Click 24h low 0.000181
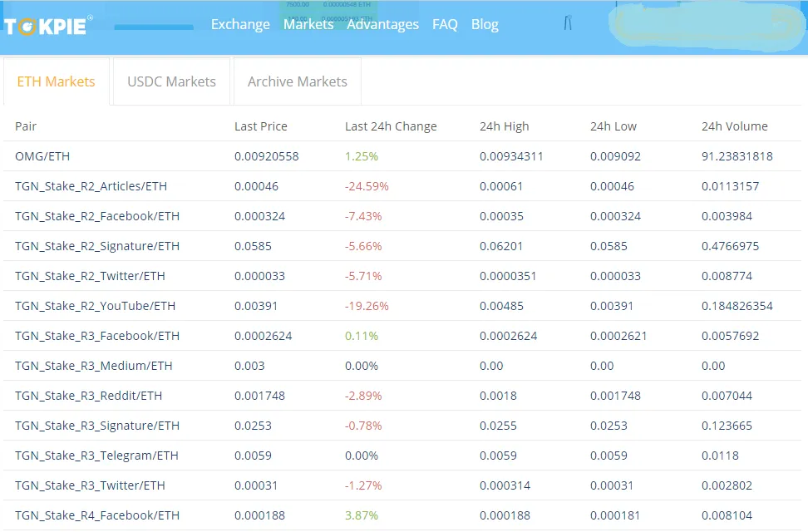Screen dimensions: 808x532 [x=615, y=515]
